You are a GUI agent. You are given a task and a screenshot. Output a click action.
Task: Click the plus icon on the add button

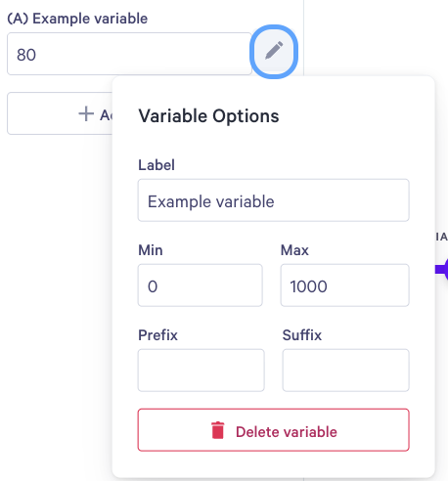(86, 113)
